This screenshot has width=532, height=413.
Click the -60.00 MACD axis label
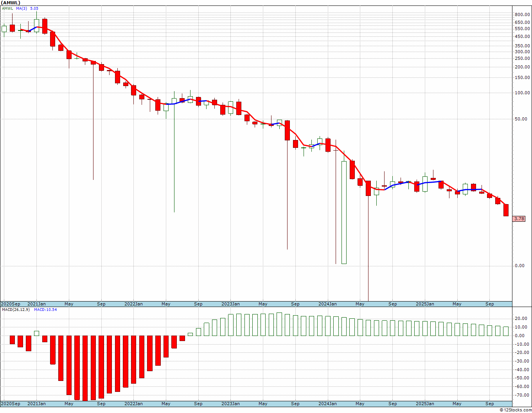click(x=523, y=386)
